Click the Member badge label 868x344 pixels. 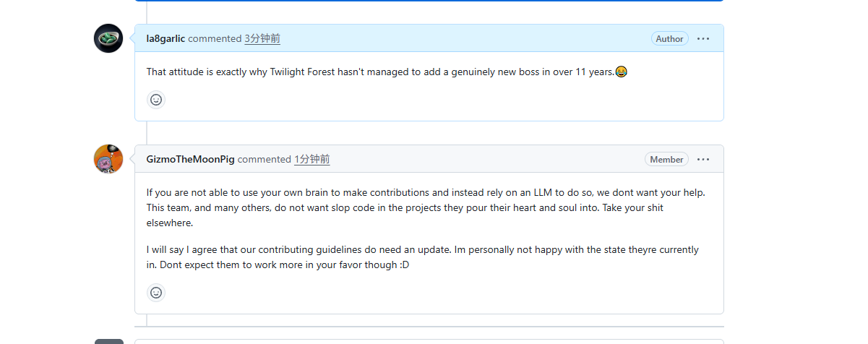coord(666,159)
